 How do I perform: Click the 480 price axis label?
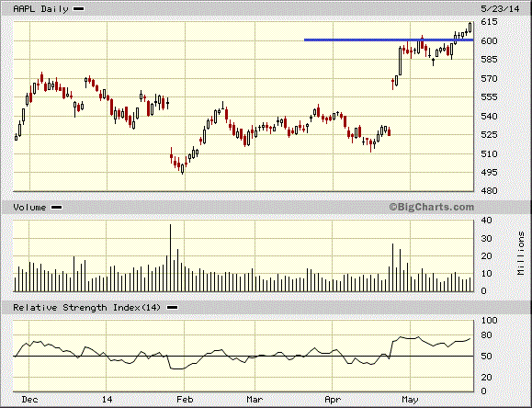tap(489, 191)
